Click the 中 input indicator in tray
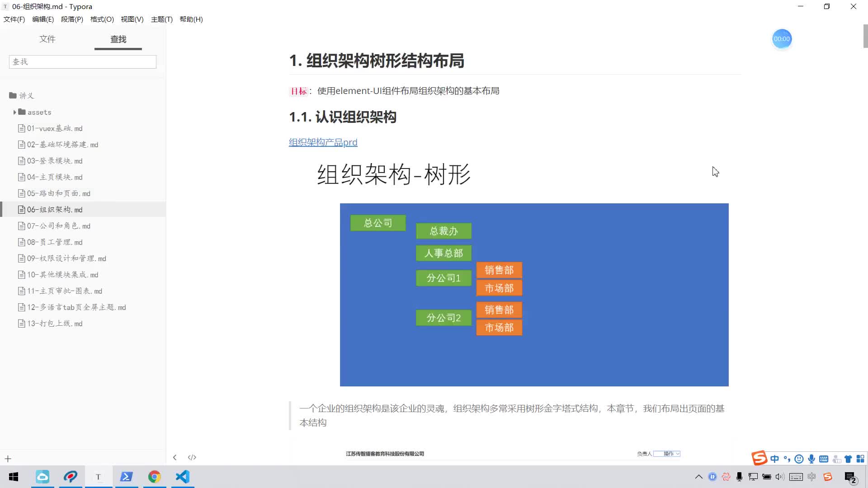Viewport: 868px width, 488px height. click(812, 477)
